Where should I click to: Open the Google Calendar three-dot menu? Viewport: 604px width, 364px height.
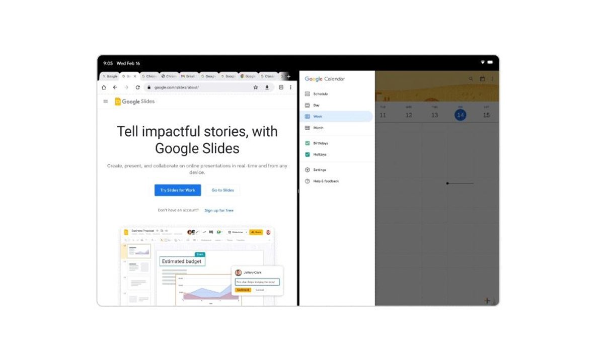pos(492,79)
